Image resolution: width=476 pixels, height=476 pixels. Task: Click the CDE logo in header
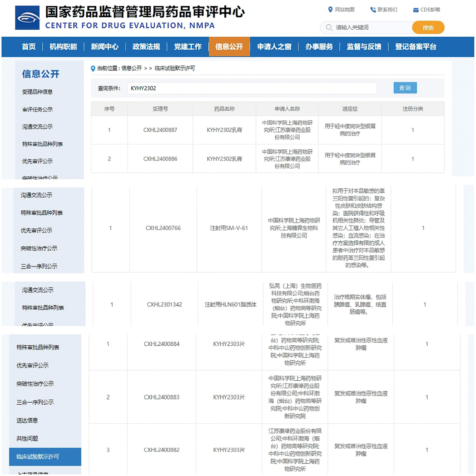(x=27, y=18)
